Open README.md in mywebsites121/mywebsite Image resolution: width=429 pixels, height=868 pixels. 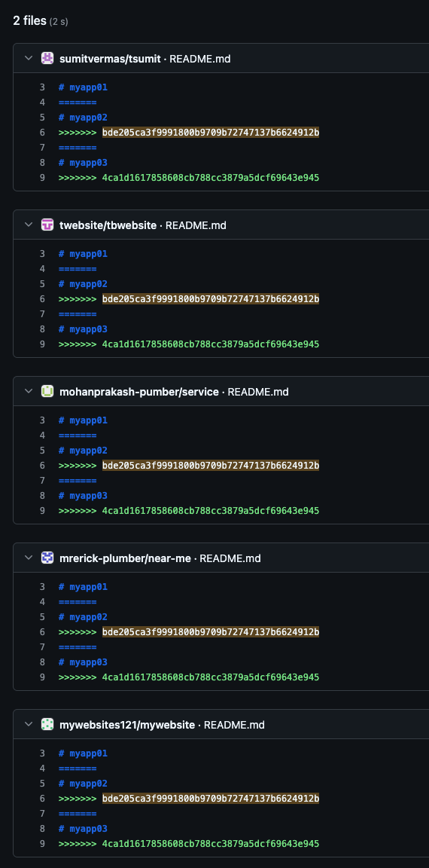click(x=234, y=725)
